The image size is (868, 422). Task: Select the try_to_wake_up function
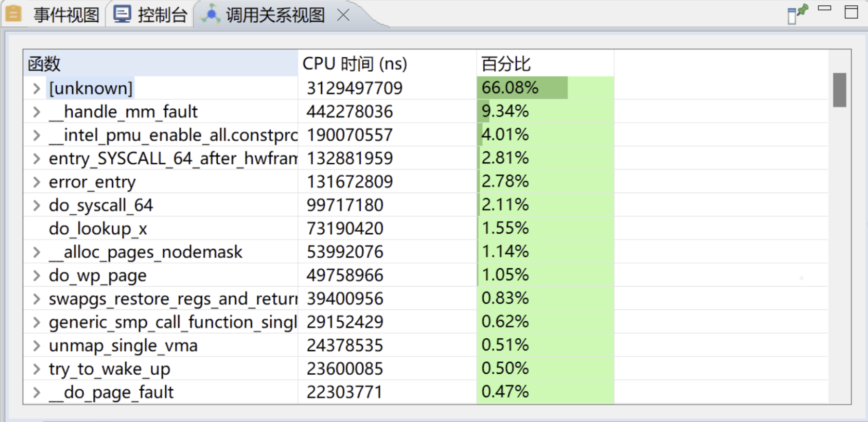109,369
